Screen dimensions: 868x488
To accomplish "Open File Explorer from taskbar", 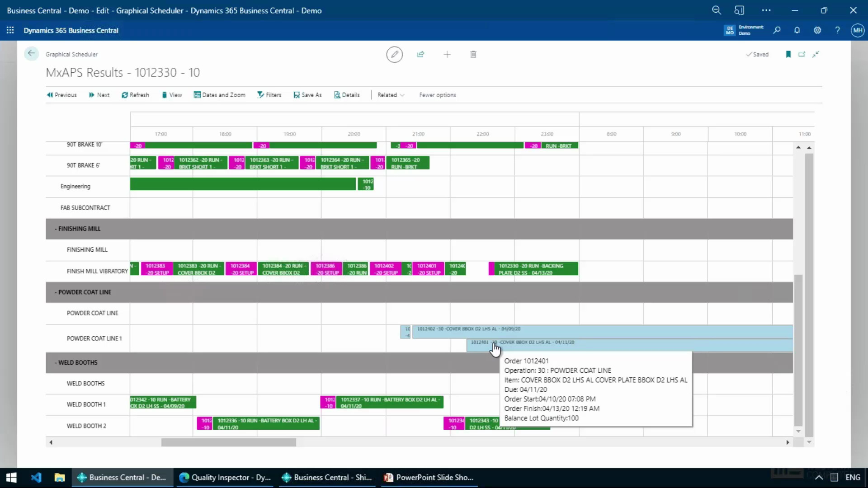I will 60,477.
